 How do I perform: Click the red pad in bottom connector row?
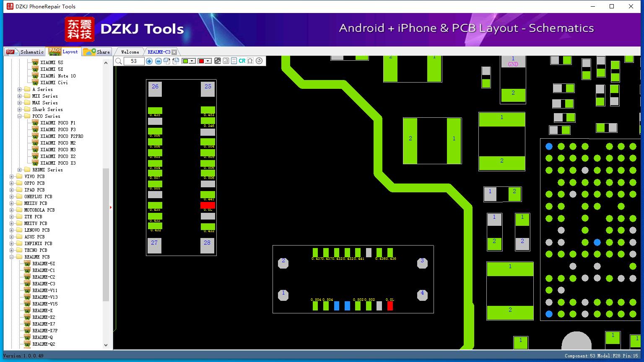coord(390,306)
